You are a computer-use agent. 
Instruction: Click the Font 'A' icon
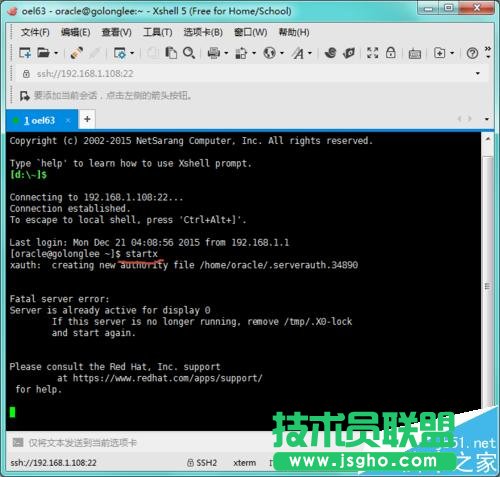298,53
